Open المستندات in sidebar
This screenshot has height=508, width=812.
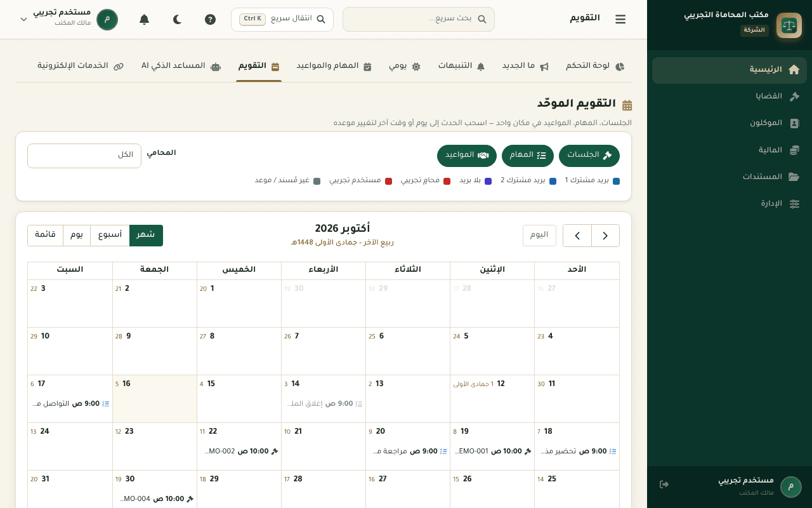730,177
